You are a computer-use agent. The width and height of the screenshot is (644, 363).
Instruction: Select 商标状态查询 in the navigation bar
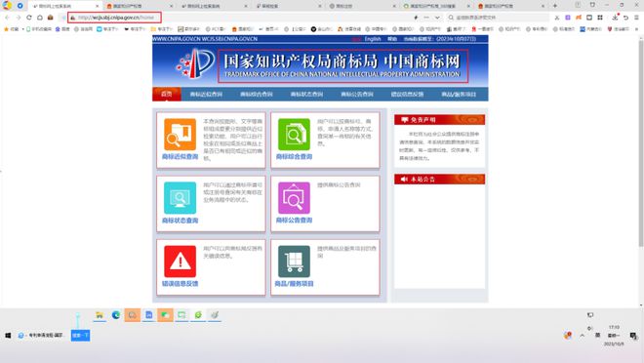click(306, 95)
